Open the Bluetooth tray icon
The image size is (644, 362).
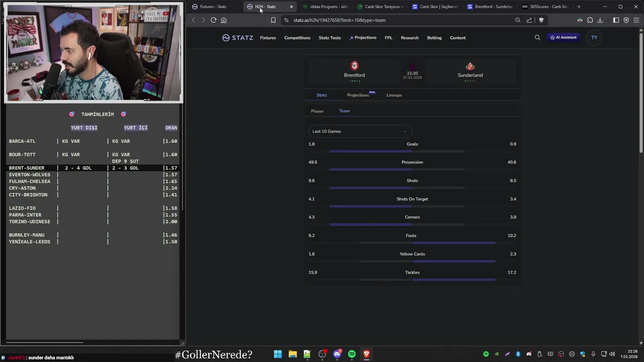point(518,354)
